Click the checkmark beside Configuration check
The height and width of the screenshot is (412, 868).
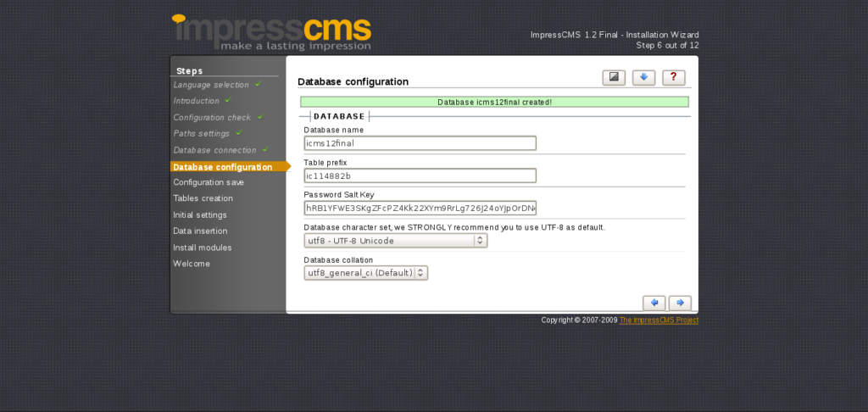[261, 117]
